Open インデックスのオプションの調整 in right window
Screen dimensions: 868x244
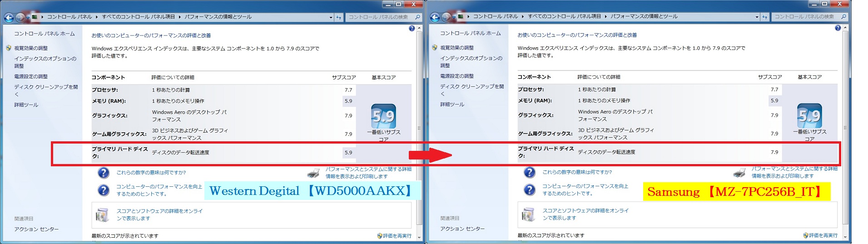[x=471, y=62]
